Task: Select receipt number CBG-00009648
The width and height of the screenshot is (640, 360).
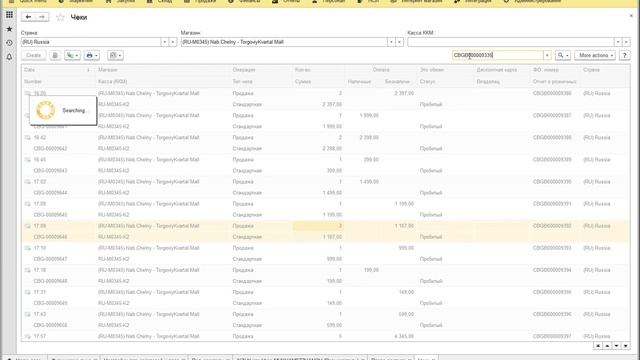Action: pos(50,281)
